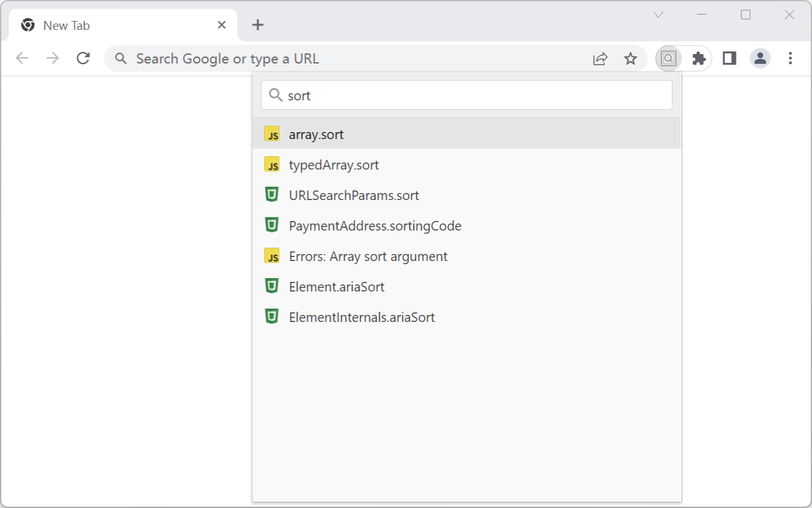Click the JS icon next to array.sort

272,134
